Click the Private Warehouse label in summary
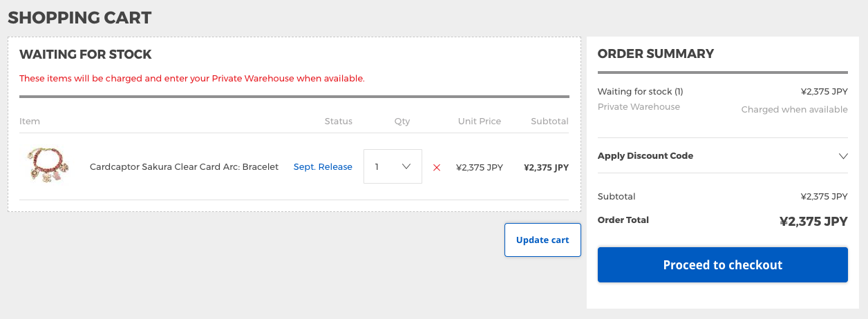868x319 pixels. pos(639,107)
